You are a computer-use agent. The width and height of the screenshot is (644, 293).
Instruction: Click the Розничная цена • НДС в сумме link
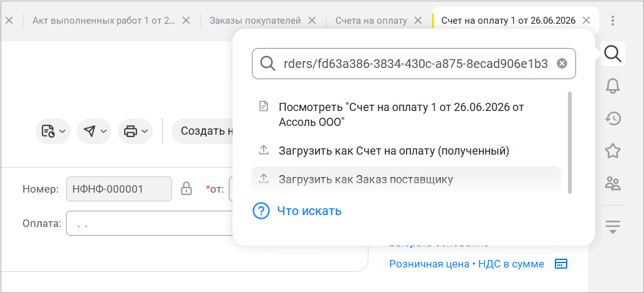click(x=466, y=264)
